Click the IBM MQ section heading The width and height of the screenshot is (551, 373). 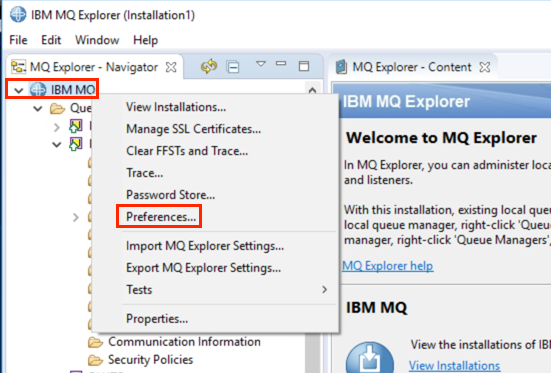click(376, 308)
